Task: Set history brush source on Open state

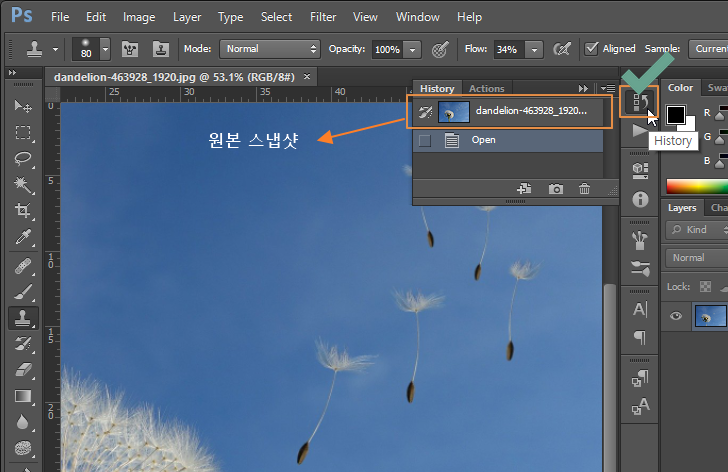Action: (x=424, y=140)
